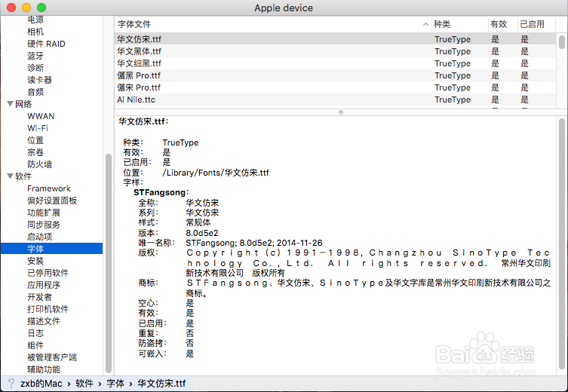
Task: Select 打印机软件 in the sidebar
Action: 48,309
